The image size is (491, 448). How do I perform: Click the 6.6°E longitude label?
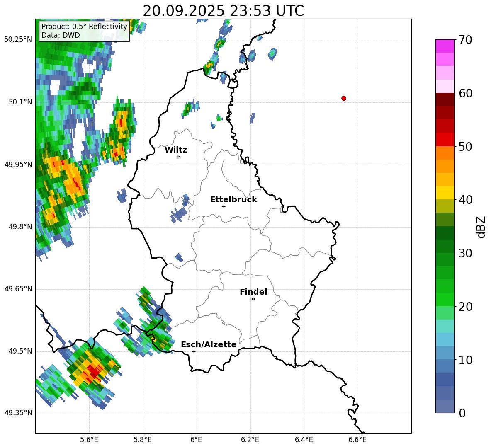point(357,440)
